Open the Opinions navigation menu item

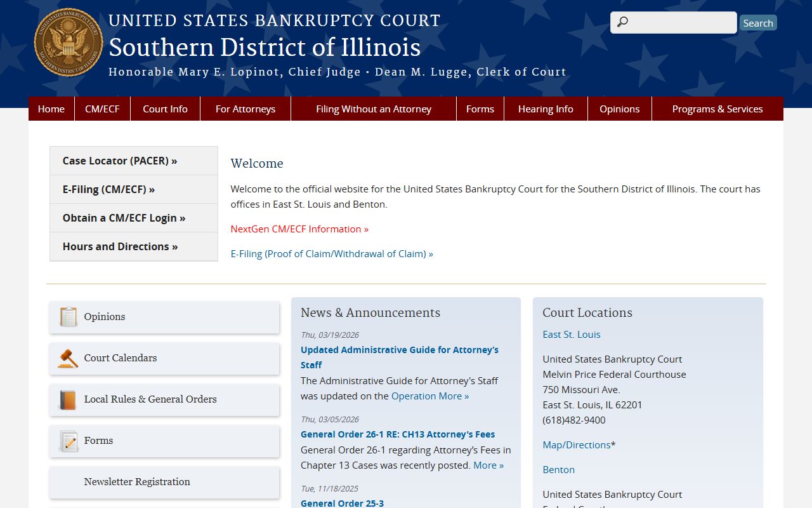pos(620,109)
